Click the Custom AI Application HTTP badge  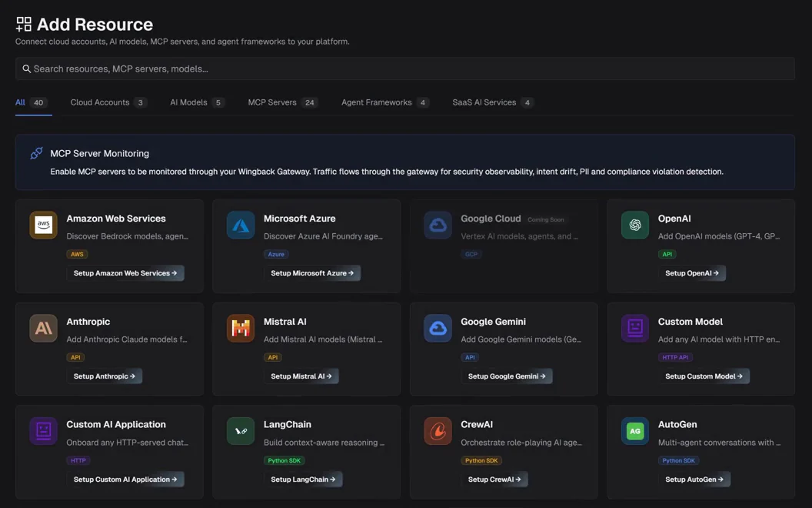[78, 460]
